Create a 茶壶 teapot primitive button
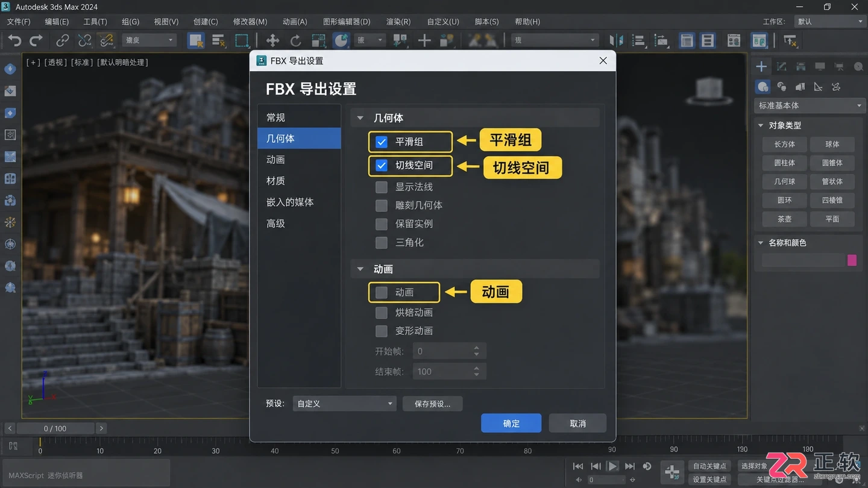Image resolution: width=868 pixels, height=488 pixels. 784,219
